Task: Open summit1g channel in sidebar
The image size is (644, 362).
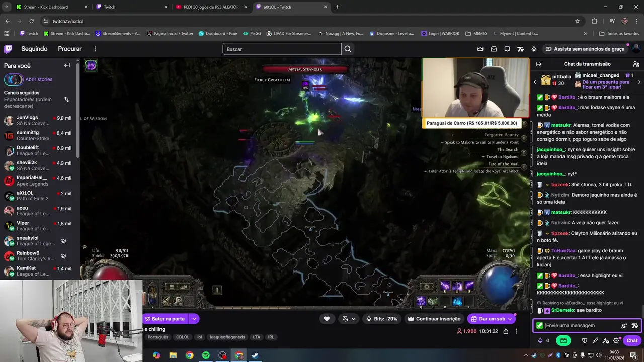Action: [39, 135]
